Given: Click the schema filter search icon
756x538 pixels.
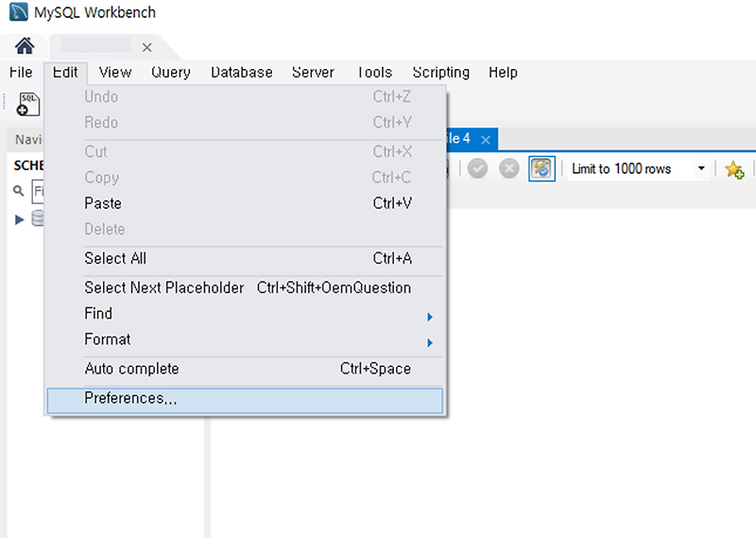Looking at the screenshot, I should click(x=18, y=191).
